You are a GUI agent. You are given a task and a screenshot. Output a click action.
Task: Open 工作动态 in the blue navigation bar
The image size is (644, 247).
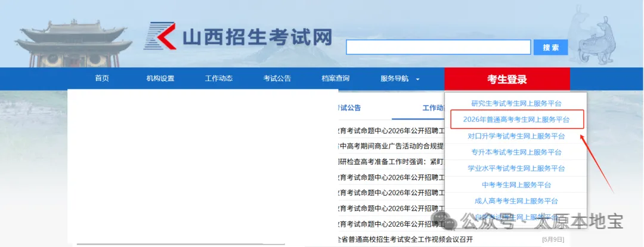219,79
